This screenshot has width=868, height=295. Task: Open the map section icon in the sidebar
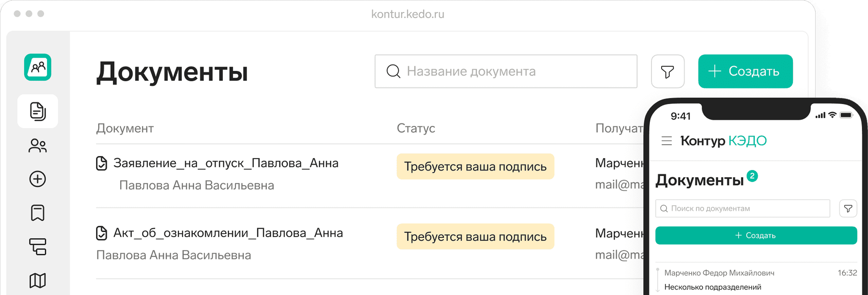tap(38, 279)
